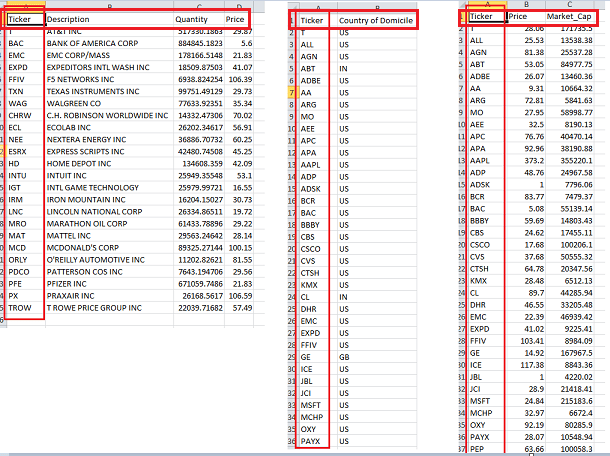Select the Quantity header cell

(199, 19)
